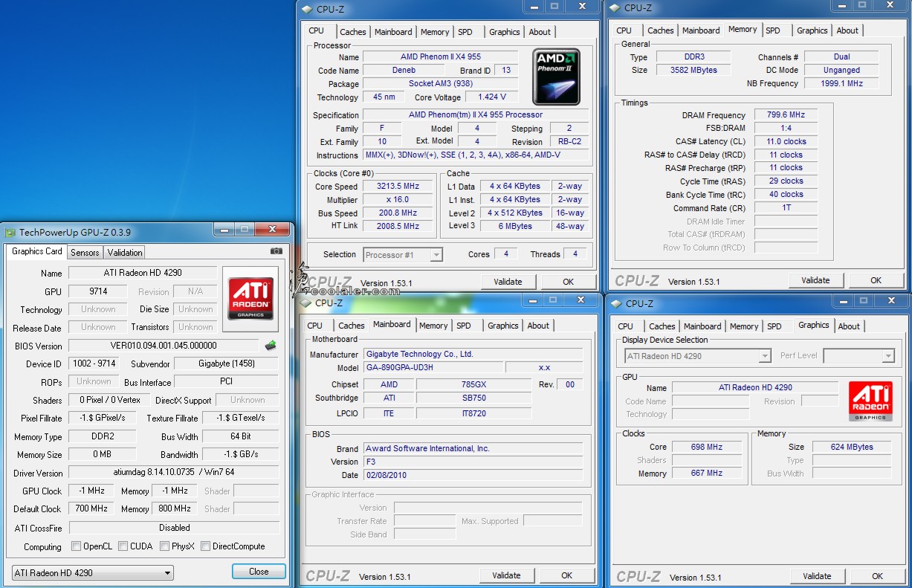This screenshot has width=912, height=588.
Task: Click Validate in the CPU-Z memory timings window
Action: click(815, 280)
